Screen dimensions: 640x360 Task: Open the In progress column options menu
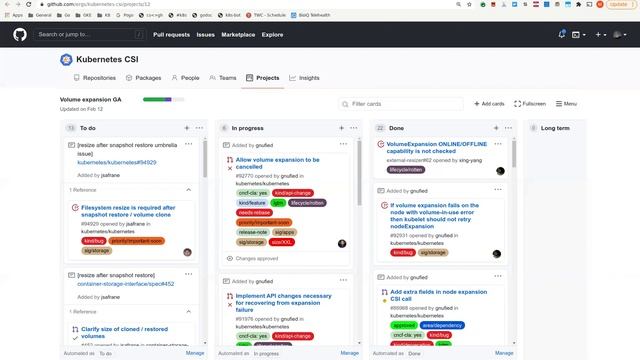[353, 128]
